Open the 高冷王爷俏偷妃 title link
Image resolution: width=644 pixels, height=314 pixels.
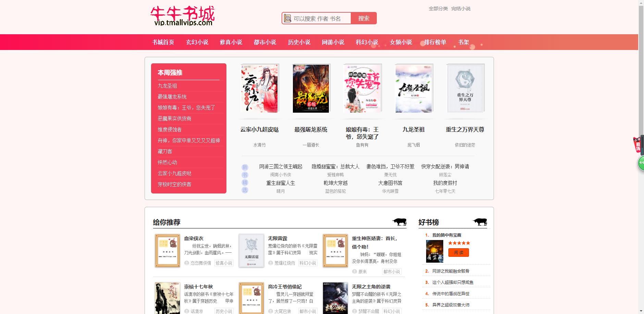285,287
